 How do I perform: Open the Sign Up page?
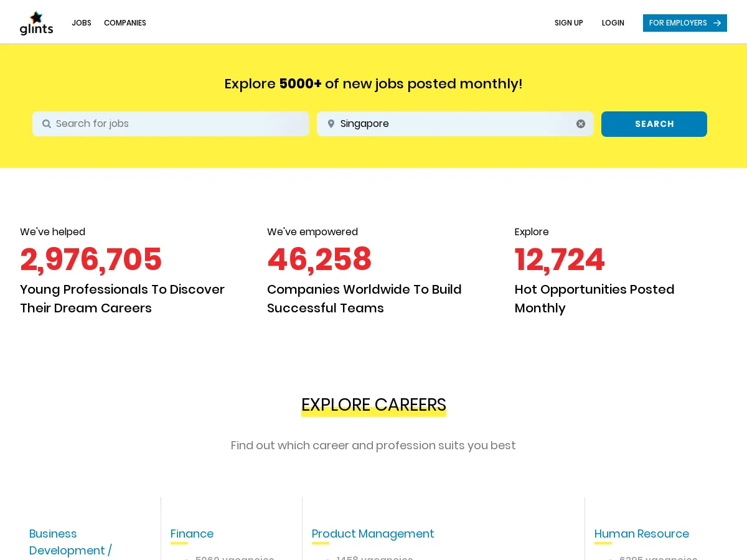(x=568, y=23)
